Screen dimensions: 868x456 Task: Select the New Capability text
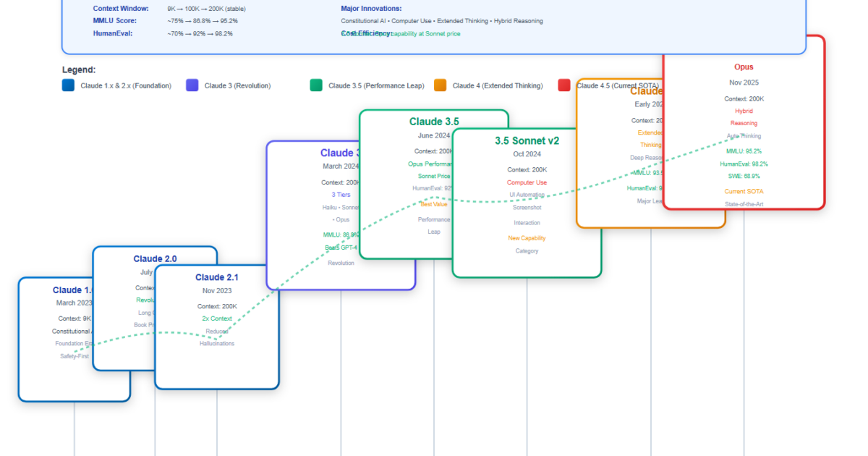click(527, 237)
